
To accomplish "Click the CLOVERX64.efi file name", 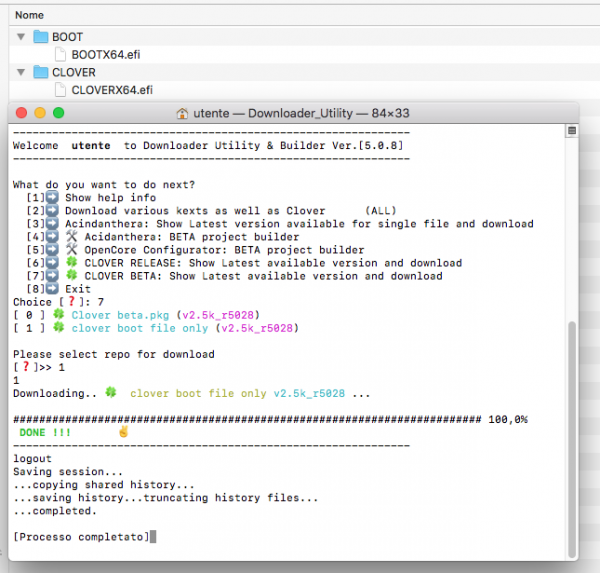I will pyautogui.click(x=112, y=90).
